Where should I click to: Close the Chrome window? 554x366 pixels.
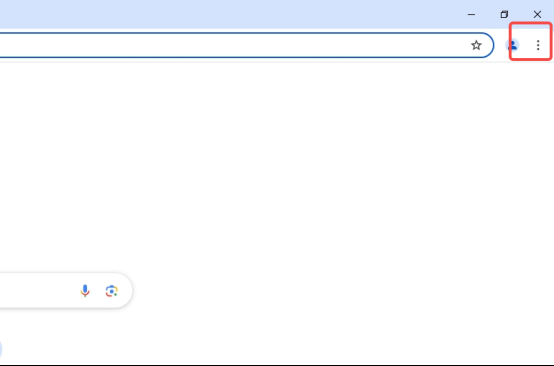point(537,14)
